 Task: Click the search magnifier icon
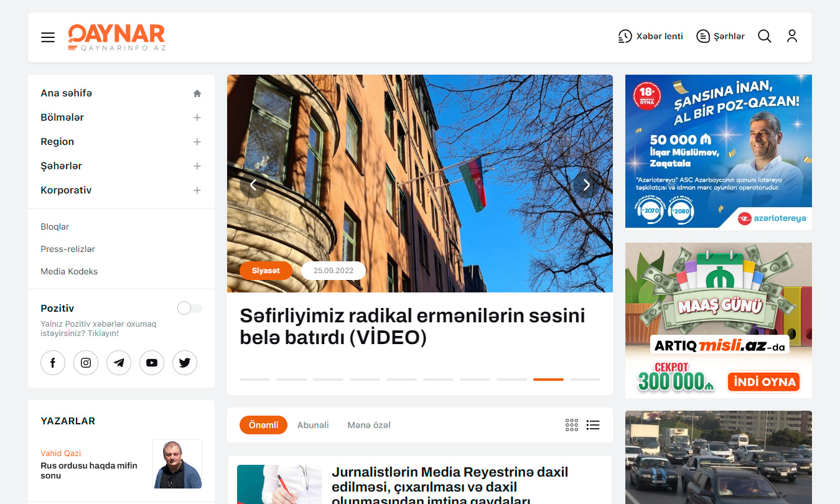click(x=764, y=36)
